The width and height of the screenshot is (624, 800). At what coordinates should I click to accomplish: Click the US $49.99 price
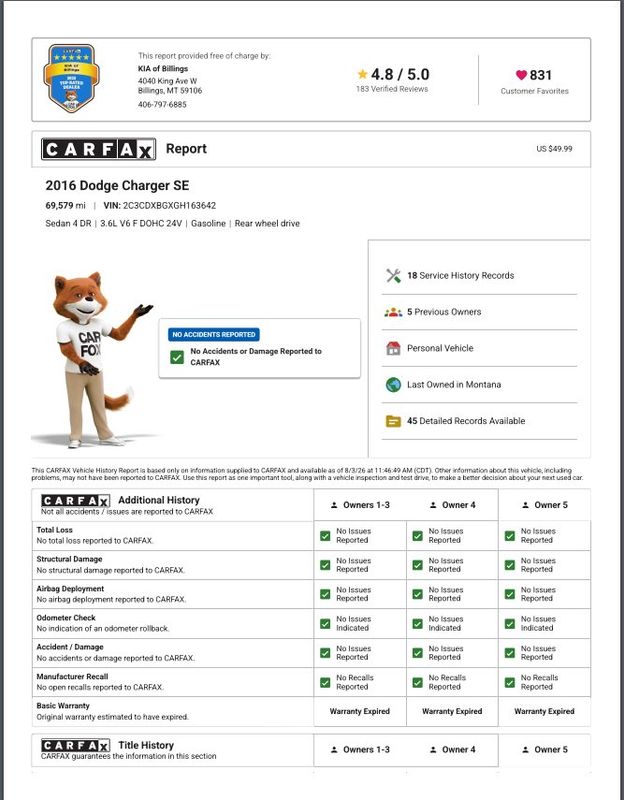(554, 149)
